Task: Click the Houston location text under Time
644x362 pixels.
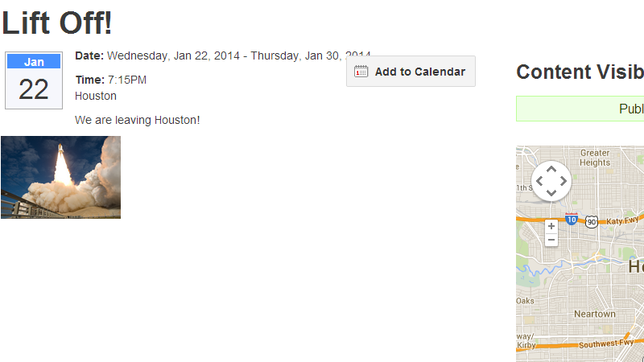Action: click(x=96, y=96)
